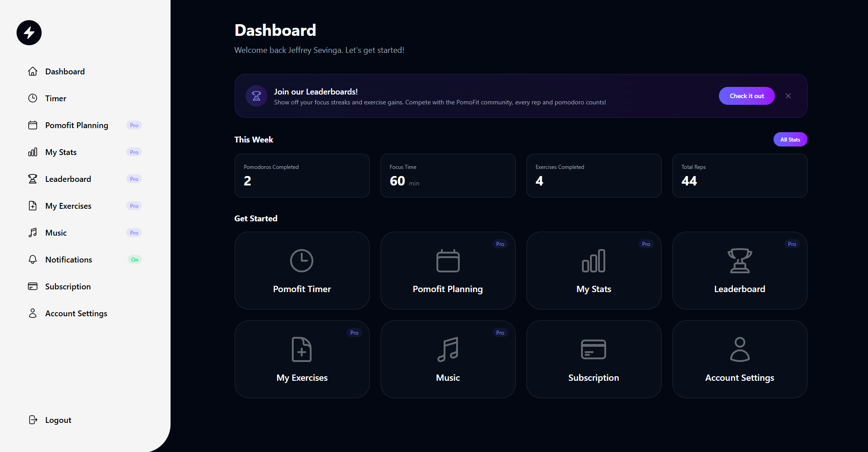Open the Subscription card title
Viewport: 868px width, 452px height.
tap(594, 378)
